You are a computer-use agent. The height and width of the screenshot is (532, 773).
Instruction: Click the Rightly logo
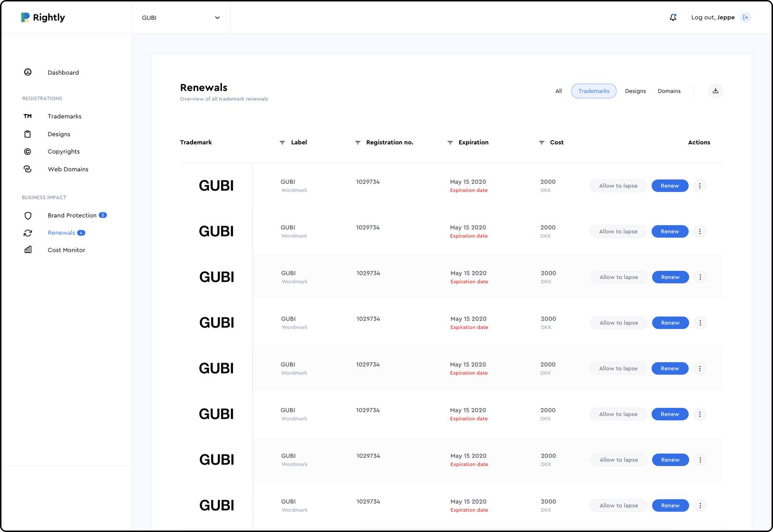(x=43, y=17)
